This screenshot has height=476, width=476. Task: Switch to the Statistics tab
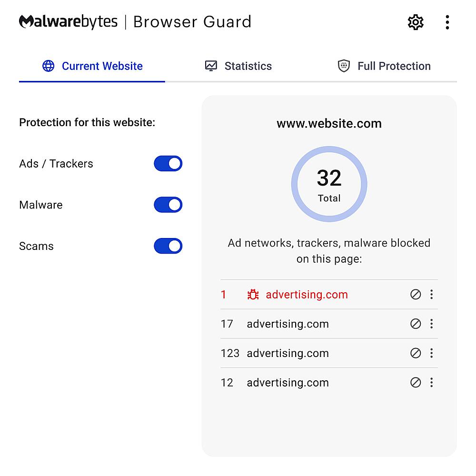pos(248,66)
